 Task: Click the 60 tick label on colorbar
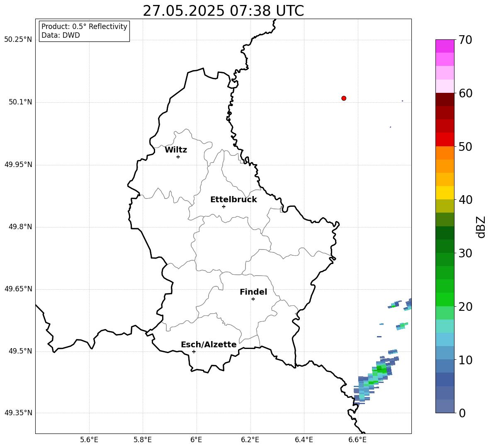click(465, 93)
